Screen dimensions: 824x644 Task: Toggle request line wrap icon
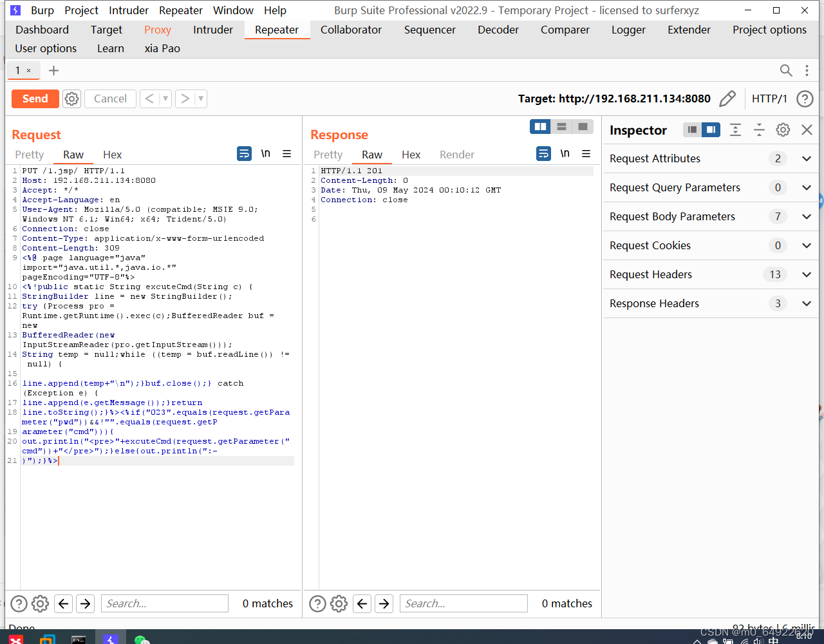tap(244, 154)
